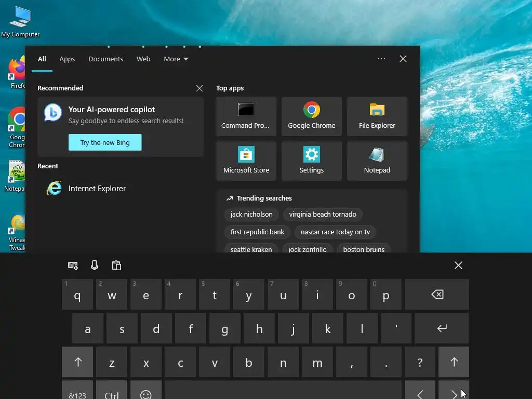Search trending nascar race today on tv

pyautogui.click(x=335, y=232)
